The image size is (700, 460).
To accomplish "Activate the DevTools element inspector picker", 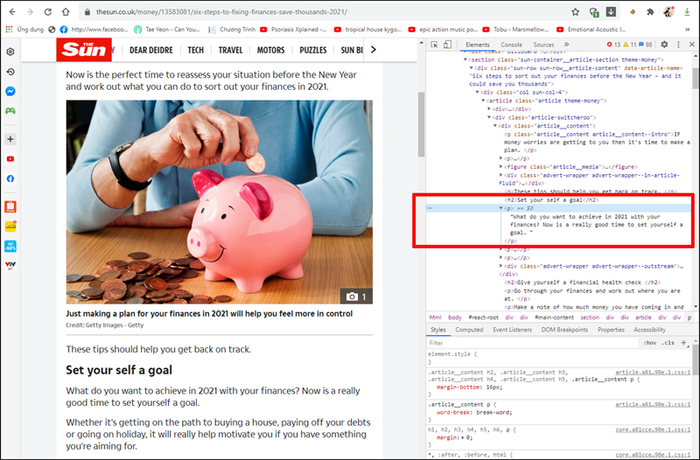I will pyautogui.click(x=434, y=45).
